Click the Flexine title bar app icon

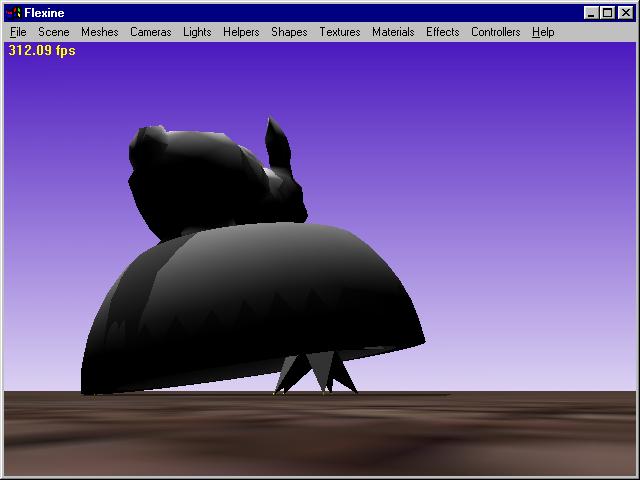(x=13, y=13)
